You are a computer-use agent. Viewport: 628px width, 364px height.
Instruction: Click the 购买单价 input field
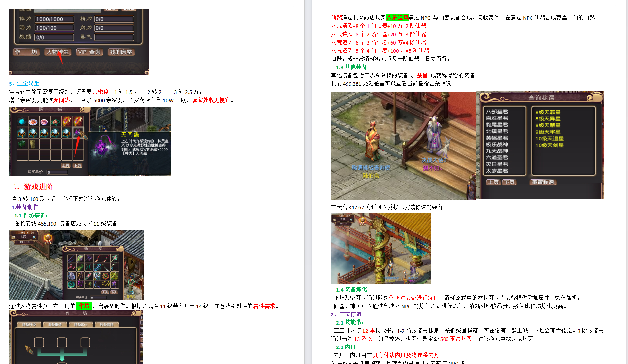(x=57, y=172)
